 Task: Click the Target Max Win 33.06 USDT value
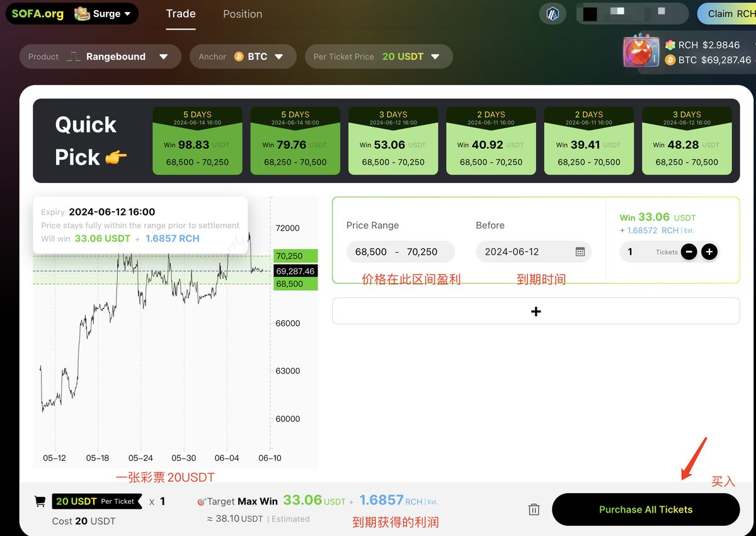tap(314, 501)
